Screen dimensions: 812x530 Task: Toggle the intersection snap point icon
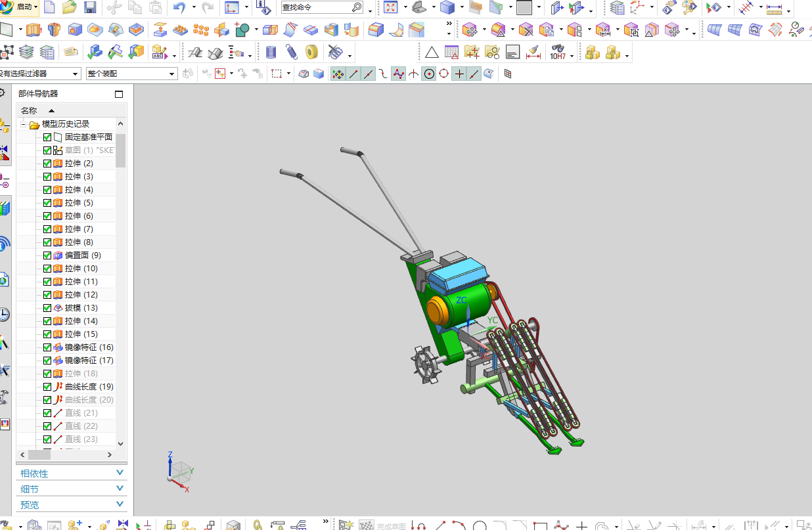point(413,74)
